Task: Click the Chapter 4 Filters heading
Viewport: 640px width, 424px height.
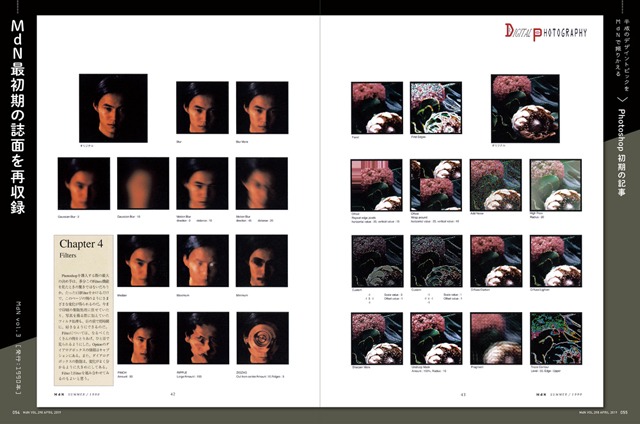Action: (x=82, y=246)
